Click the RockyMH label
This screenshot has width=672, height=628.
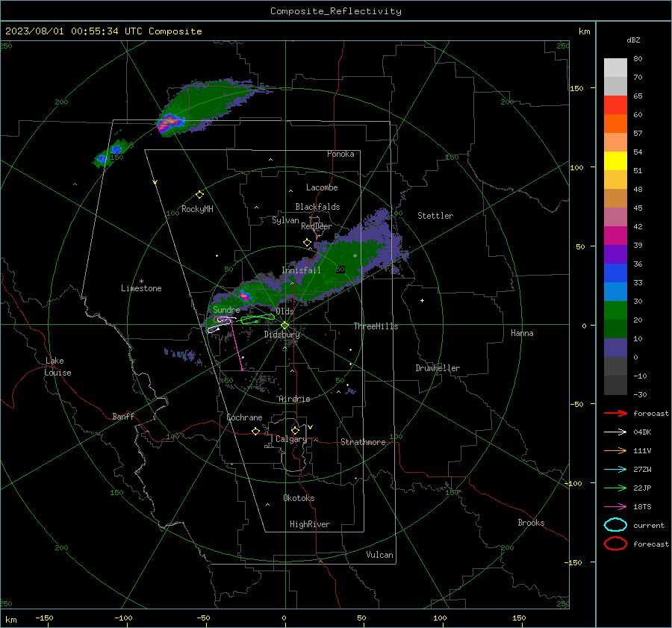[x=197, y=209]
